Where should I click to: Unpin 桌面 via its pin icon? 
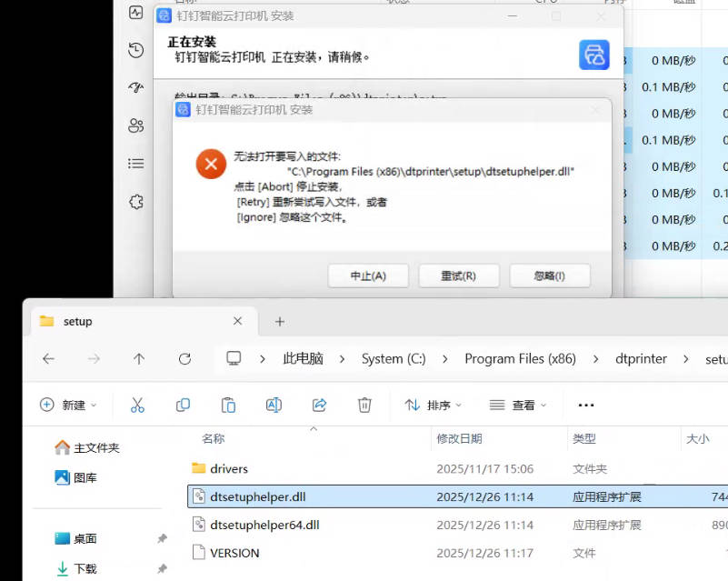point(162,539)
